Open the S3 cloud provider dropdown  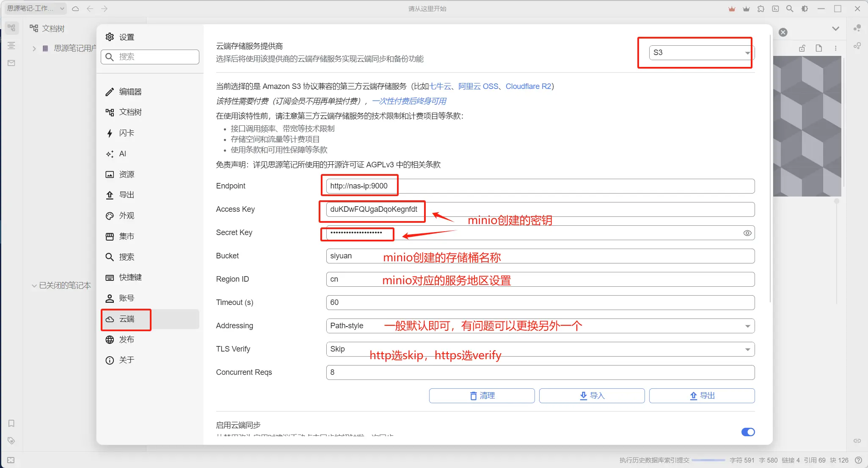click(x=701, y=53)
